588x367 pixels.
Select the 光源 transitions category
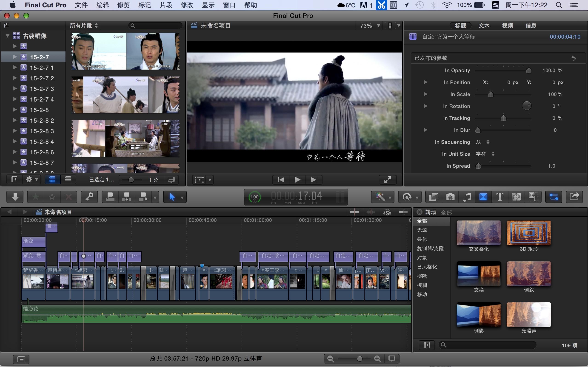coord(422,230)
